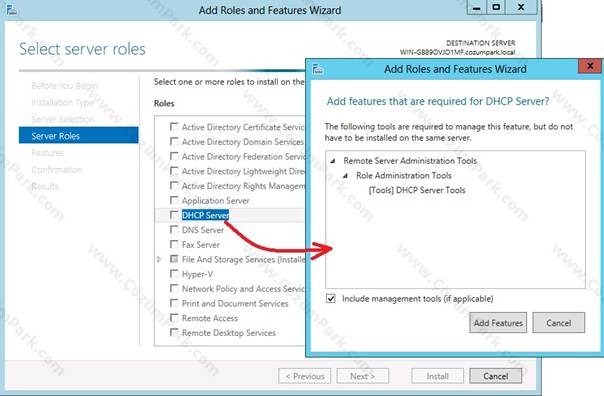Cancel the main wizard

[496, 376]
